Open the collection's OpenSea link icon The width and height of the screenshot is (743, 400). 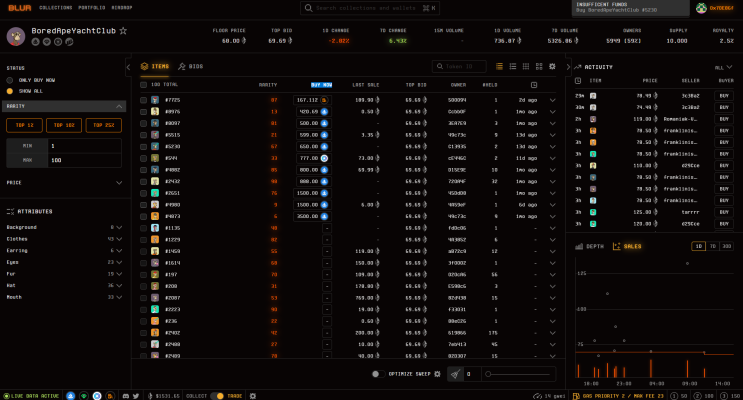[36, 42]
